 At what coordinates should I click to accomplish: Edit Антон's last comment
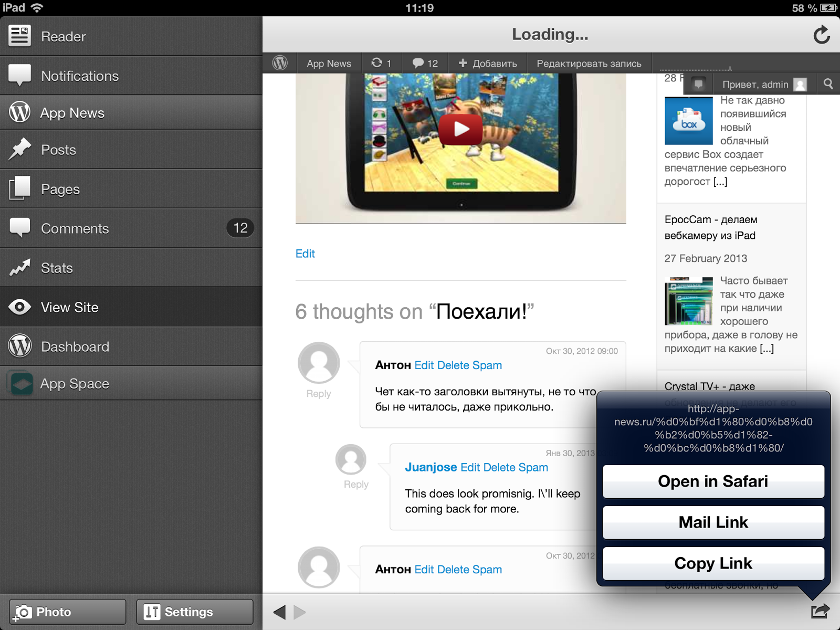424,570
